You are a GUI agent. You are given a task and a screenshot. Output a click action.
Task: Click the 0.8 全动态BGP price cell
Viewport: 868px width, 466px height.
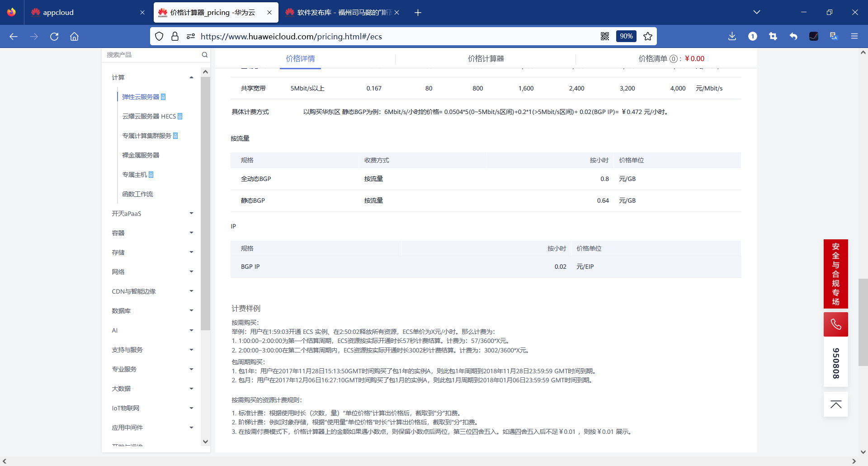(604, 179)
